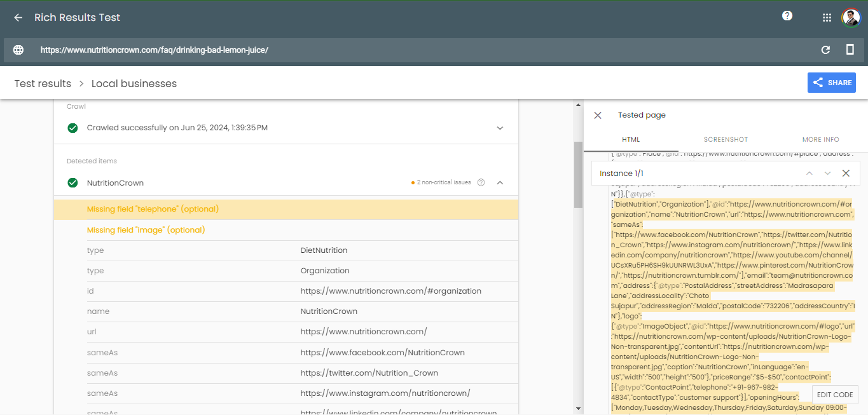Screen dimensions: 868x415
Task: Click the 2 non-critical issues label
Action: click(x=444, y=182)
